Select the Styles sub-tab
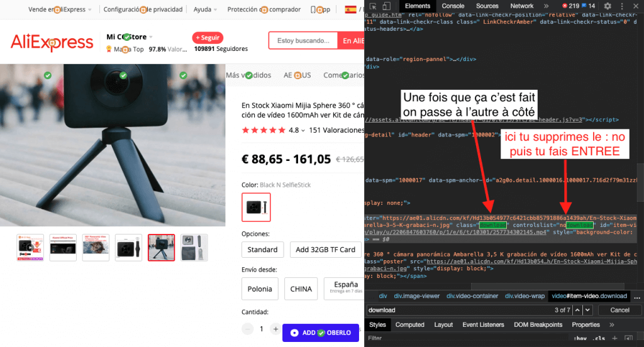The width and height of the screenshot is (644, 347). 377,324
